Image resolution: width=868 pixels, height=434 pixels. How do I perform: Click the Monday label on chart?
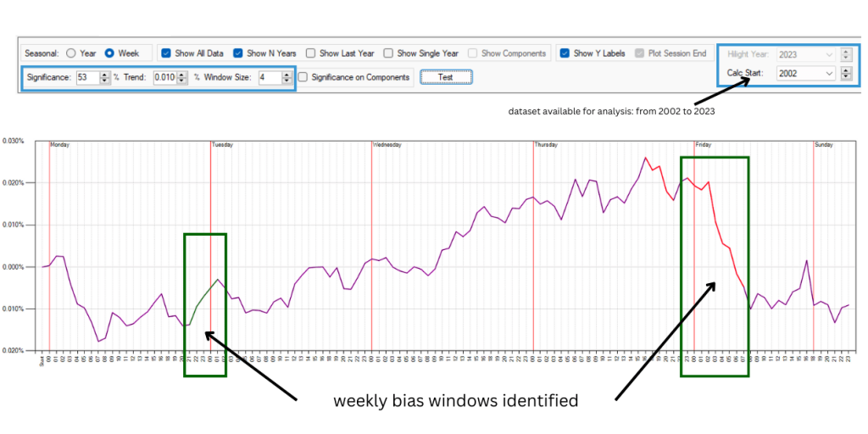pos(60,144)
